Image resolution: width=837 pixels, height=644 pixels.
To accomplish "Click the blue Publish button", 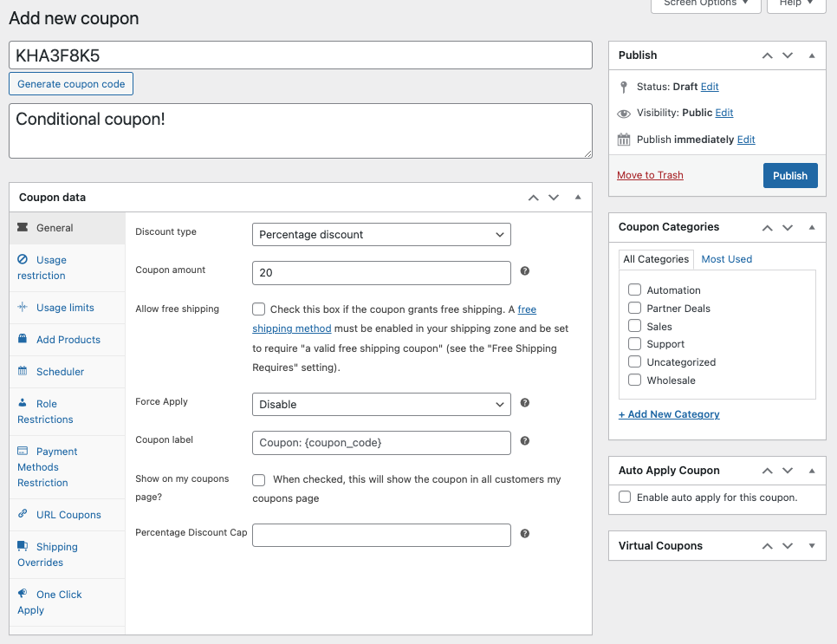I will click(790, 176).
